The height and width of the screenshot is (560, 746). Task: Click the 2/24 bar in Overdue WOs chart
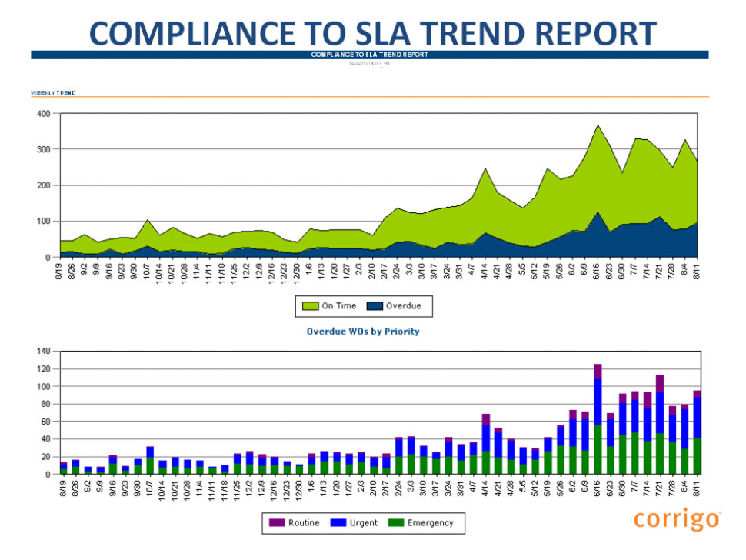(x=398, y=455)
